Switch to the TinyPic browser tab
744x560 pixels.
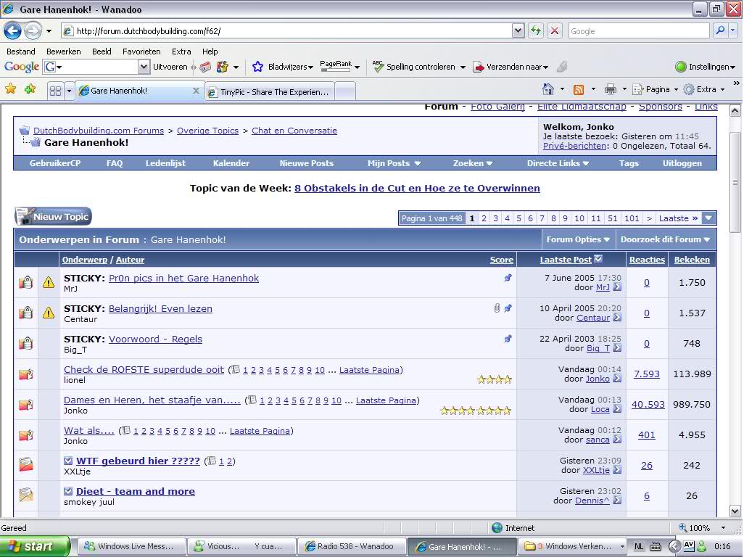(273, 92)
